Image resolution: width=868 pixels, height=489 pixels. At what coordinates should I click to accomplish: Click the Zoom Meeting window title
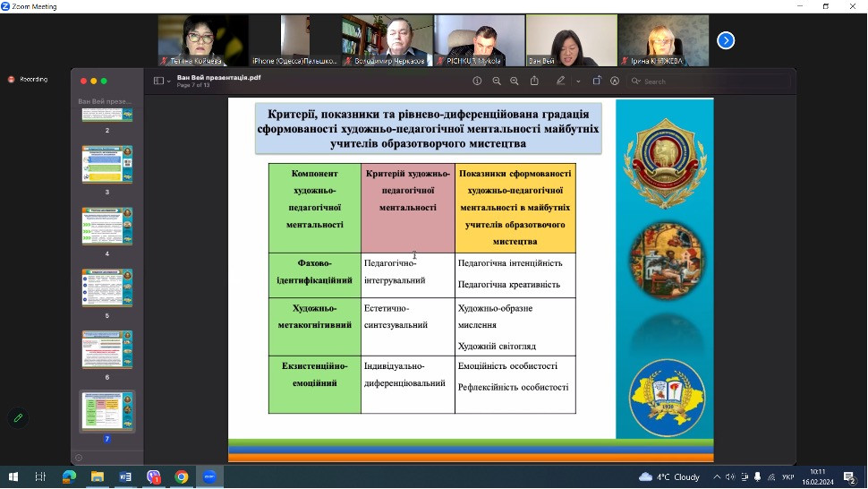click(x=34, y=6)
